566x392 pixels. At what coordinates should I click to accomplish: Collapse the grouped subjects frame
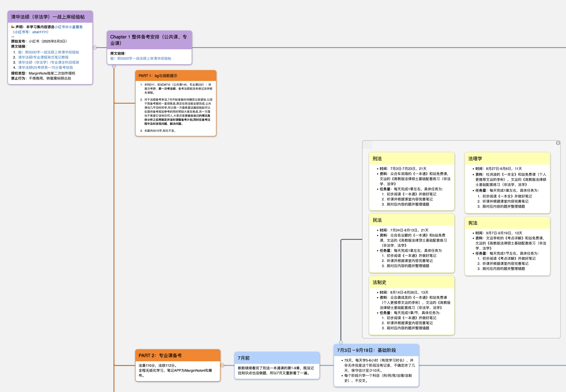click(x=558, y=143)
